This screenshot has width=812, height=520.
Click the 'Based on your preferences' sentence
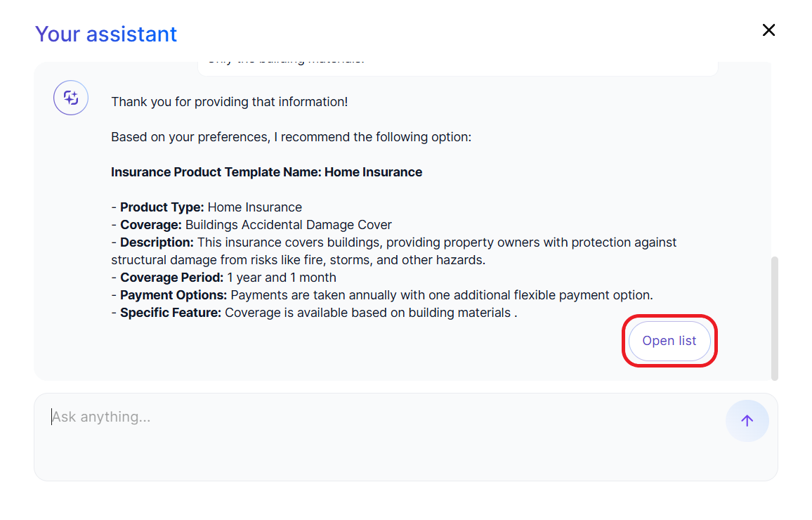click(291, 137)
